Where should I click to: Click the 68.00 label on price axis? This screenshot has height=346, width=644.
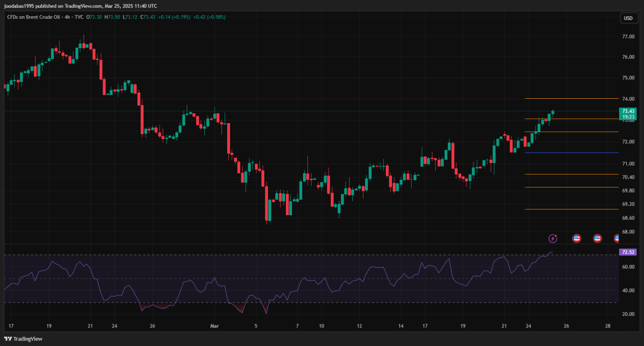[628, 232]
